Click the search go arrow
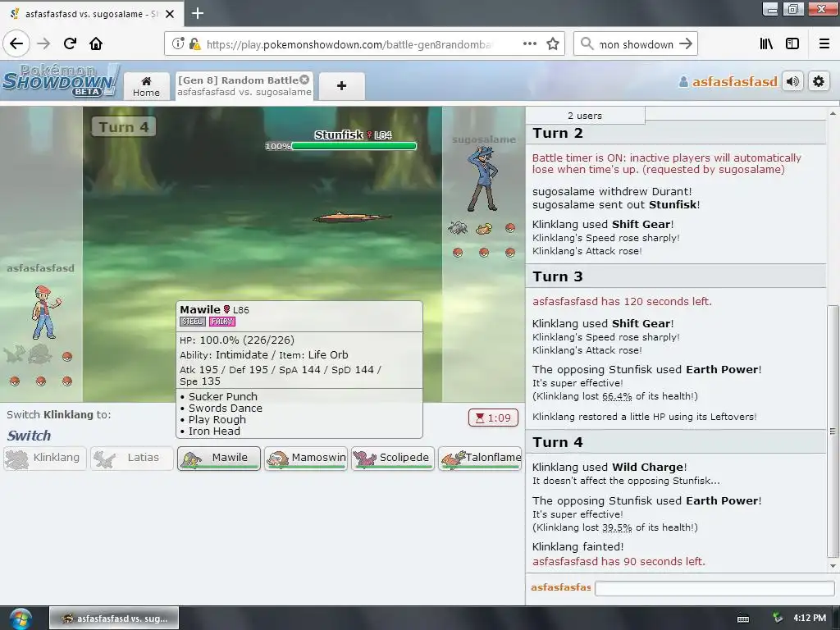Image resolution: width=840 pixels, height=630 pixels. (x=686, y=43)
